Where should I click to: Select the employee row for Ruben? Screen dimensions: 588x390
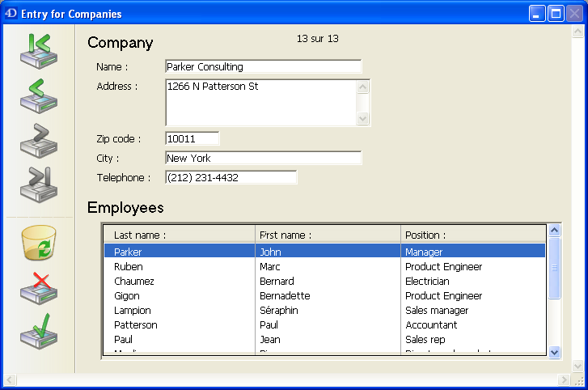tap(324, 267)
